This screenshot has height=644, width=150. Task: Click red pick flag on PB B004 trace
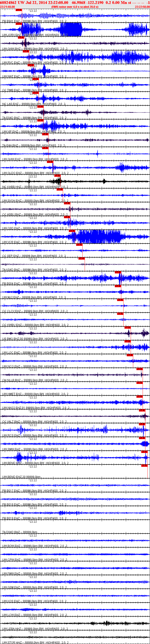click(118, 272)
